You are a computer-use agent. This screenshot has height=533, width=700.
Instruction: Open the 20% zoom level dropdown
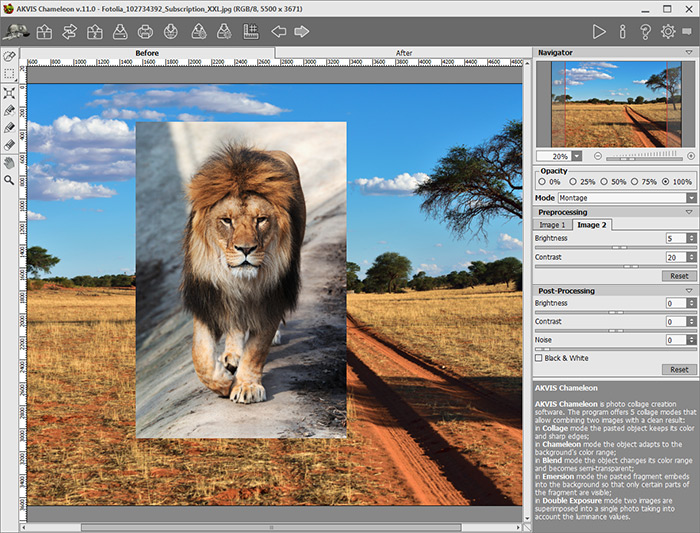577,156
